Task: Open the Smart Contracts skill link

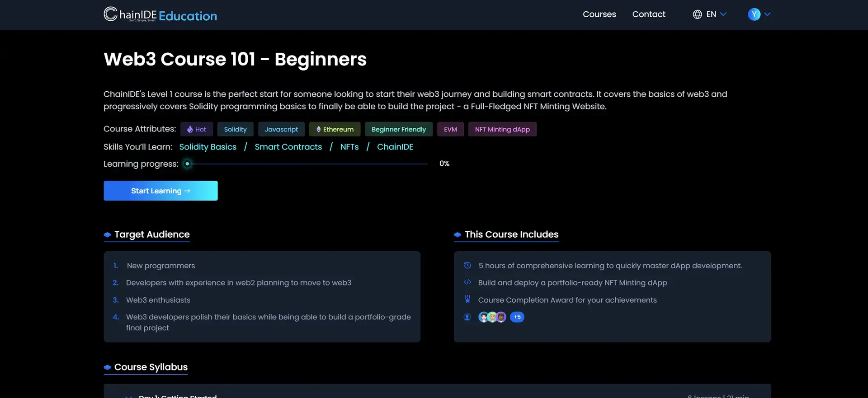Action: (288, 147)
